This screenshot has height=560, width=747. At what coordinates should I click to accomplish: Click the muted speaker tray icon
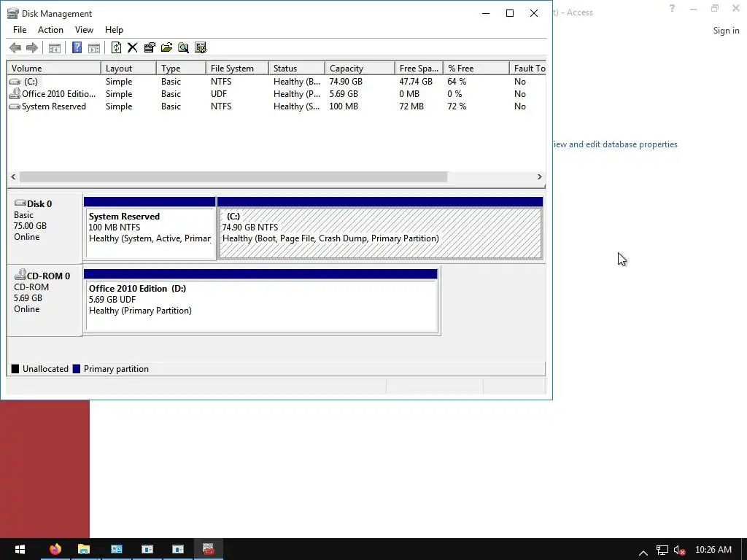[x=679, y=551]
